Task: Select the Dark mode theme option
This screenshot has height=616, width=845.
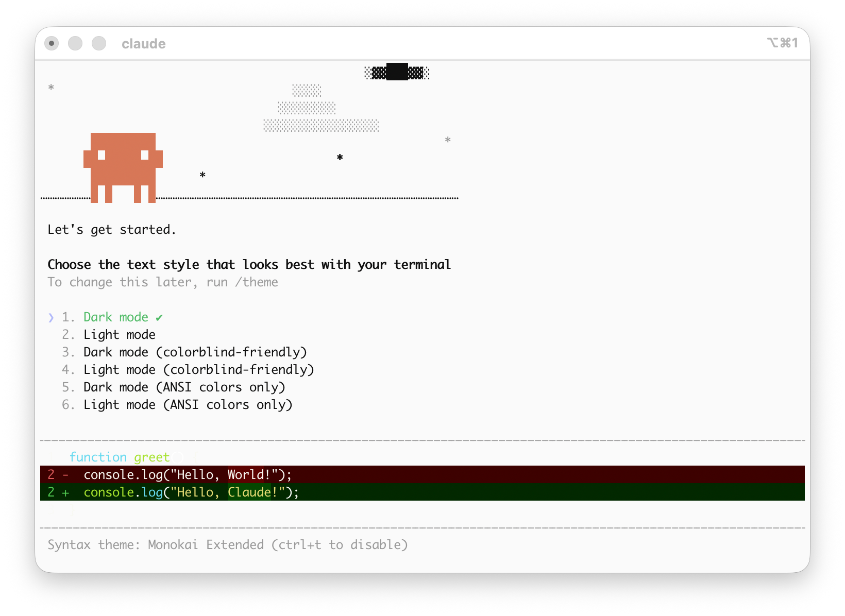Action: coord(116,317)
